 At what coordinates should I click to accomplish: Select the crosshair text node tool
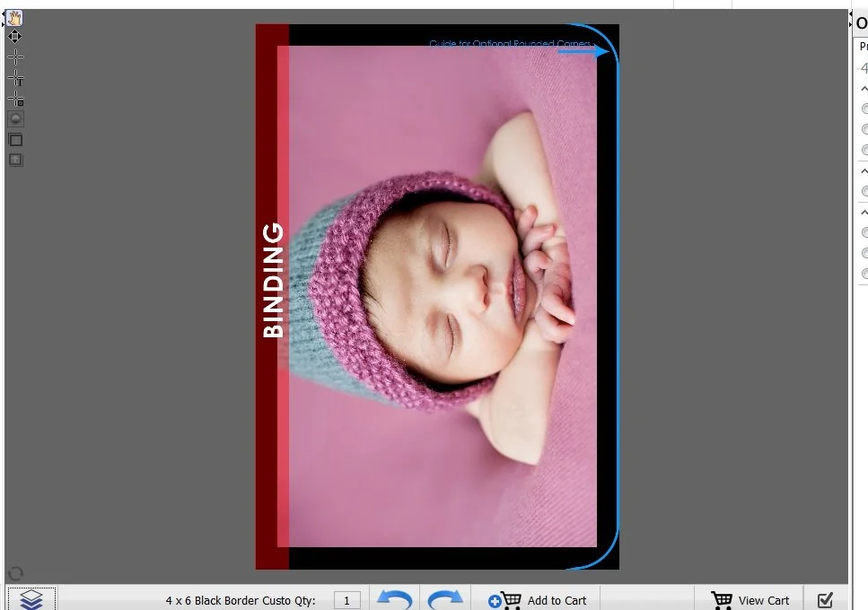[x=15, y=78]
